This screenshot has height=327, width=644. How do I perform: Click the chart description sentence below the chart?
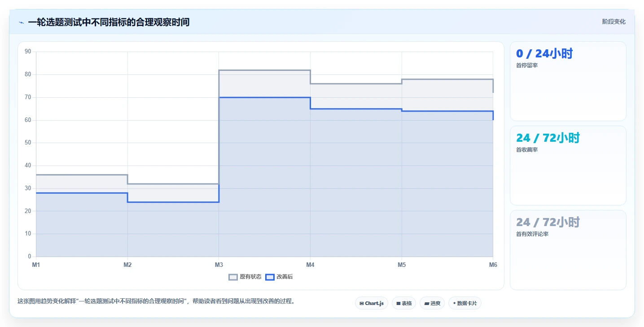[157, 301]
